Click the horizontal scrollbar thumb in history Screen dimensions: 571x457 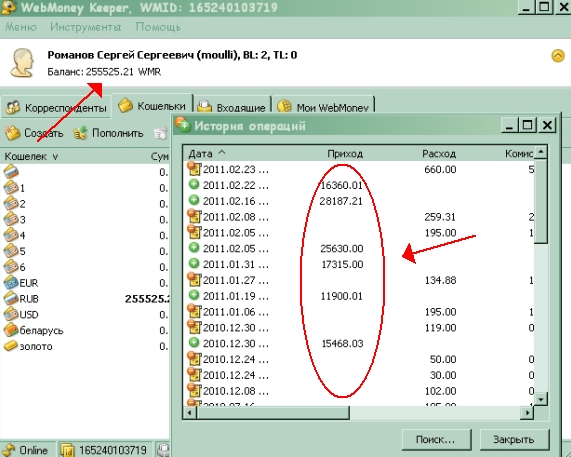click(x=273, y=413)
